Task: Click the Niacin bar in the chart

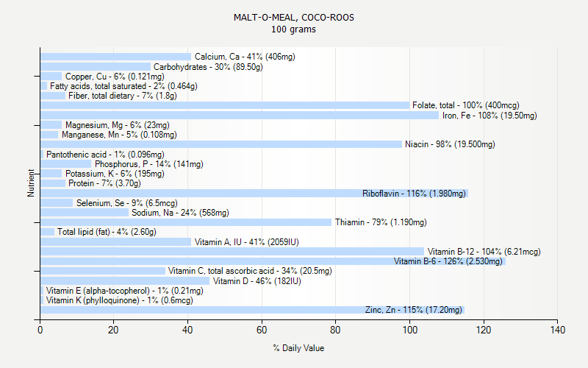Action: tap(221, 144)
